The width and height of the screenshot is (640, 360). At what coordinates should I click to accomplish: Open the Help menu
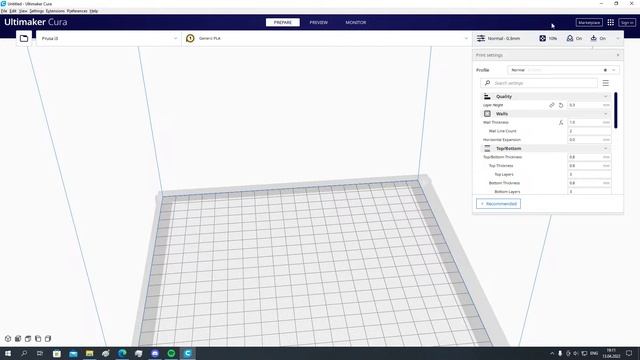coord(94,11)
